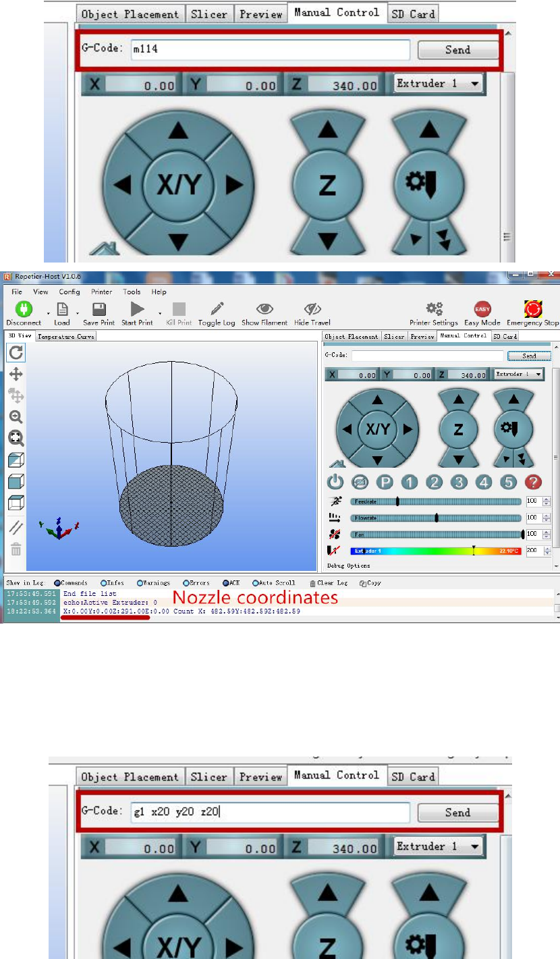Open Object Placement tab in full Repetier-Host window

tap(352, 336)
